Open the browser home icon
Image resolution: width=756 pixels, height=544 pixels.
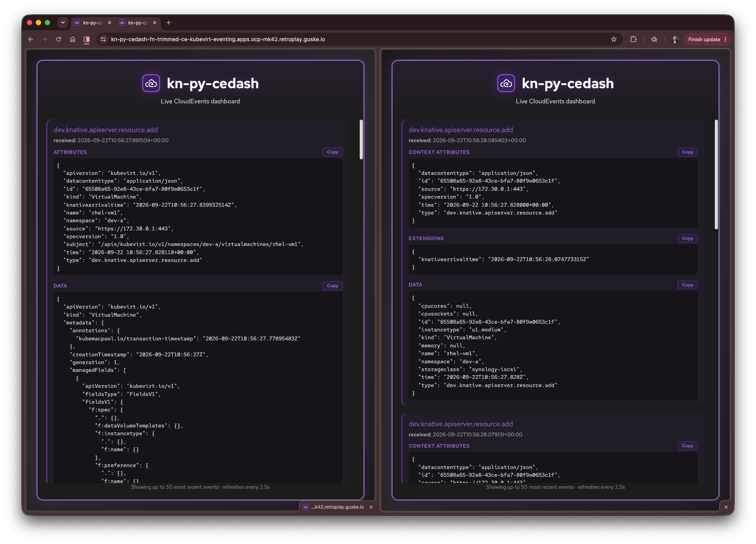point(73,39)
